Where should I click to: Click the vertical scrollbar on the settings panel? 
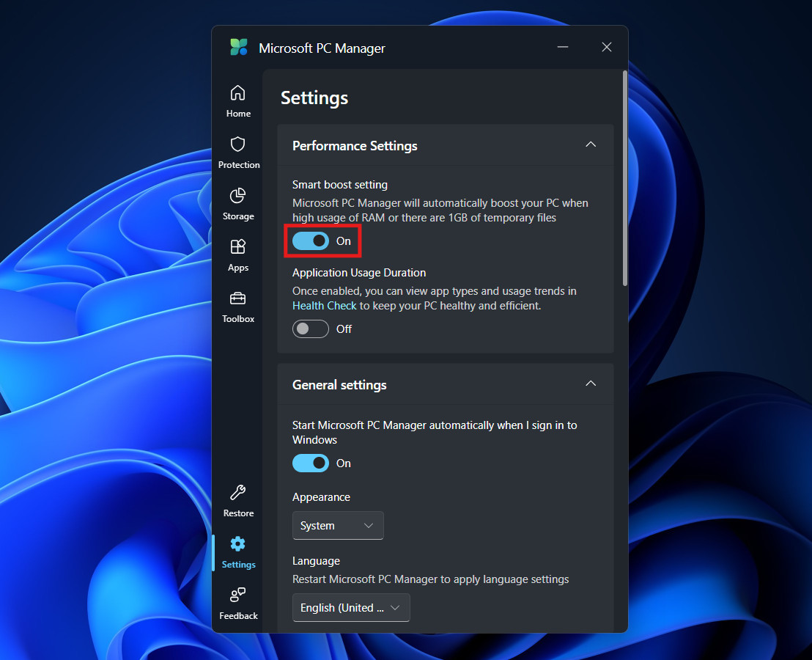(x=624, y=176)
